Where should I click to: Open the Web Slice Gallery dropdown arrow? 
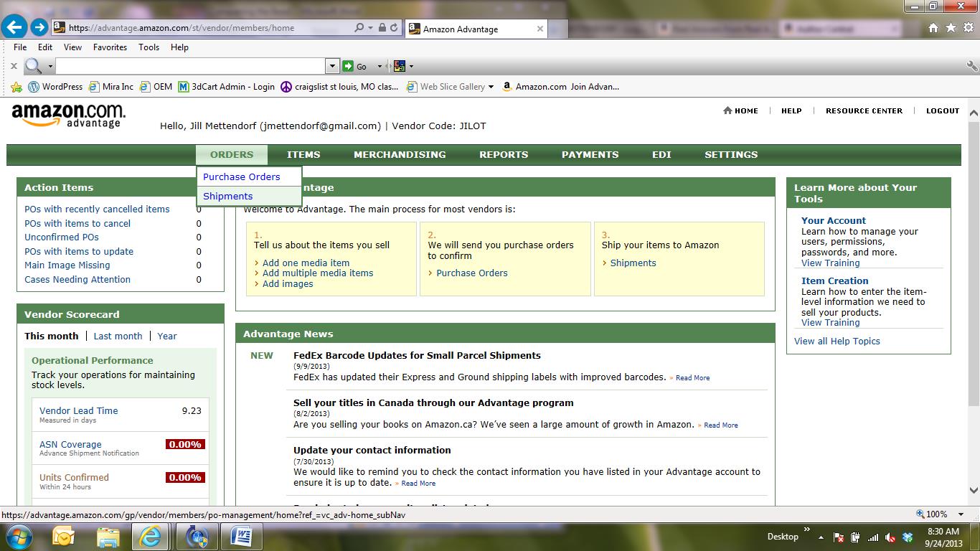coord(491,87)
